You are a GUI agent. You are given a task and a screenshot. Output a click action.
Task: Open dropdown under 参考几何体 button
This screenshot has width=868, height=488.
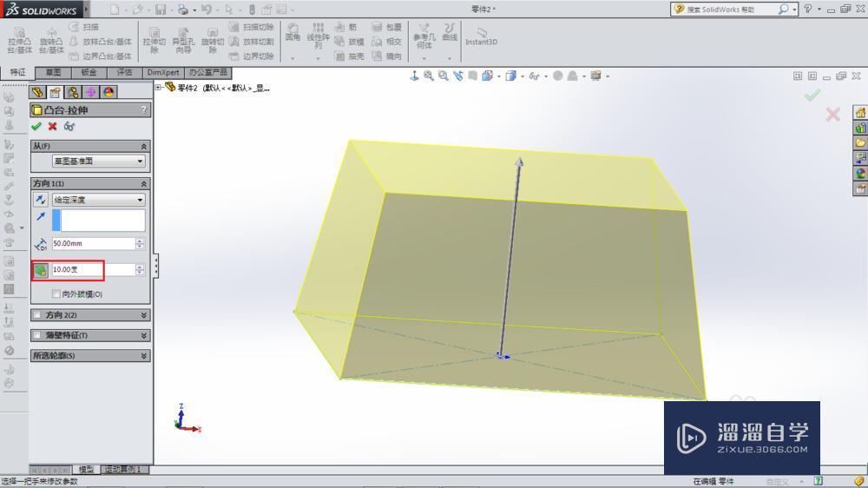coord(424,57)
